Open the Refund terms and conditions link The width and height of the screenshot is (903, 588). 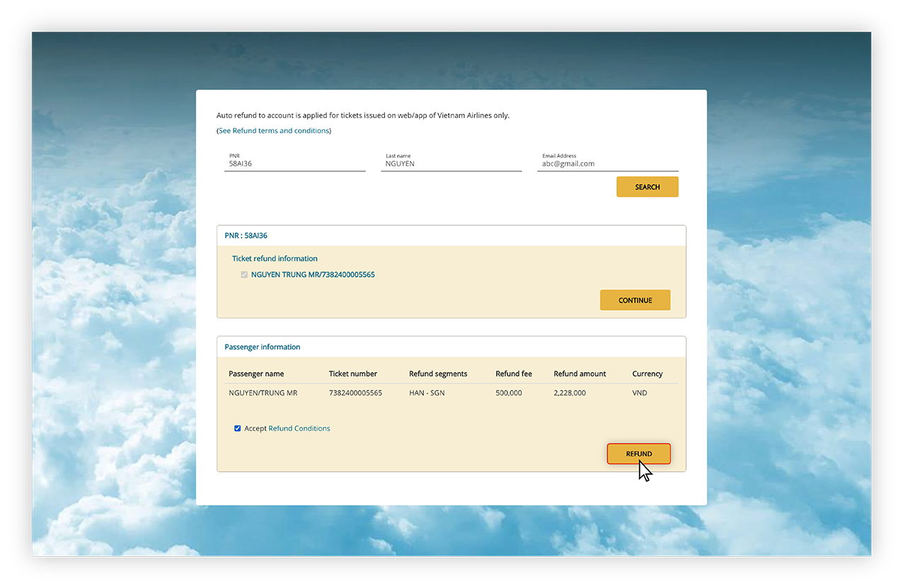click(274, 130)
